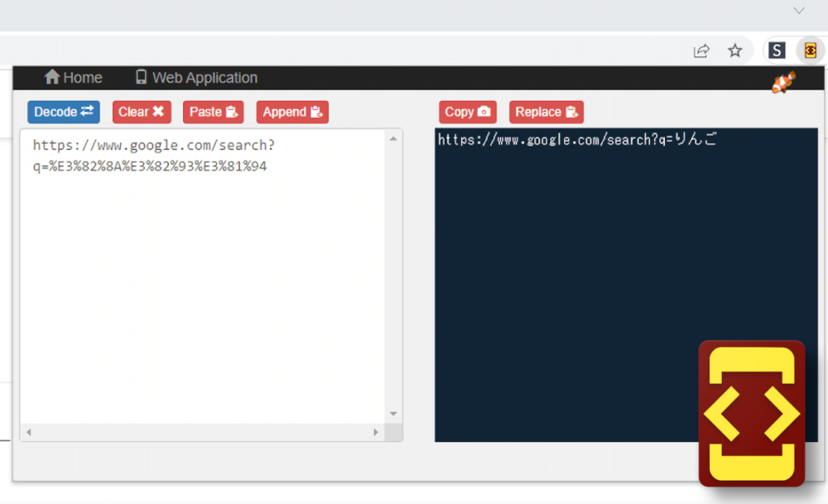Screen dimensions: 828x504
Task: Click the clownfish icon in the top corner
Action: pyautogui.click(x=782, y=82)
